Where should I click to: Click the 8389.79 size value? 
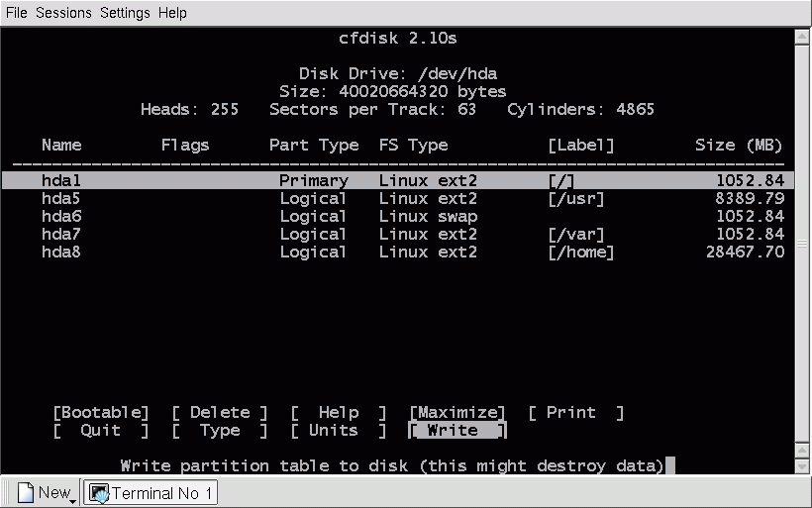pos(750,198)
